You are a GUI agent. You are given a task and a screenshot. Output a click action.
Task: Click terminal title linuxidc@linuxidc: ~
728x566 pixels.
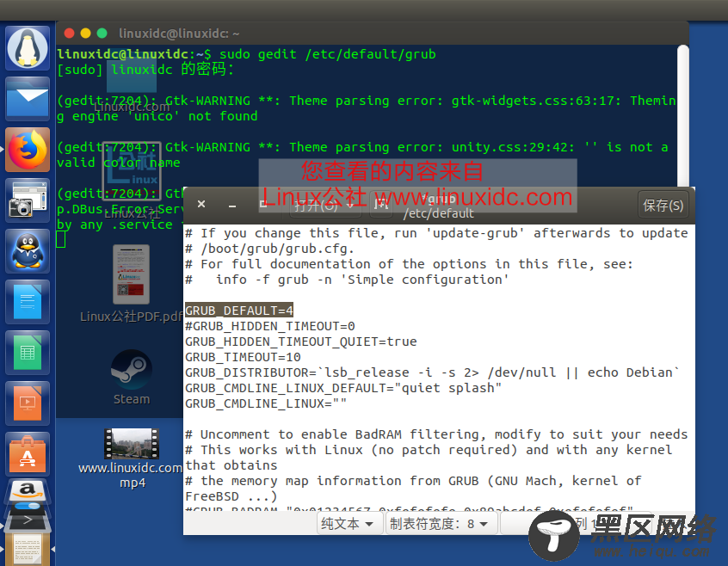[179, 34]
